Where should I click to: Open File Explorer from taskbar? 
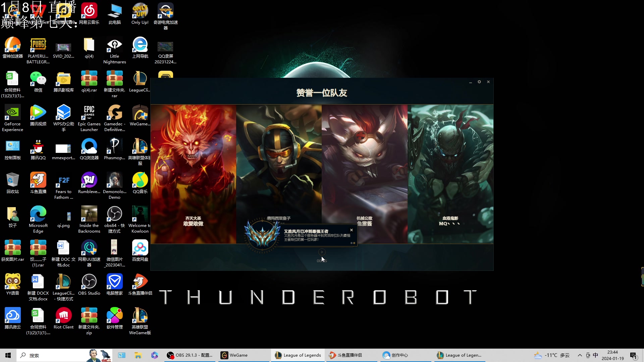coord(138,355)
